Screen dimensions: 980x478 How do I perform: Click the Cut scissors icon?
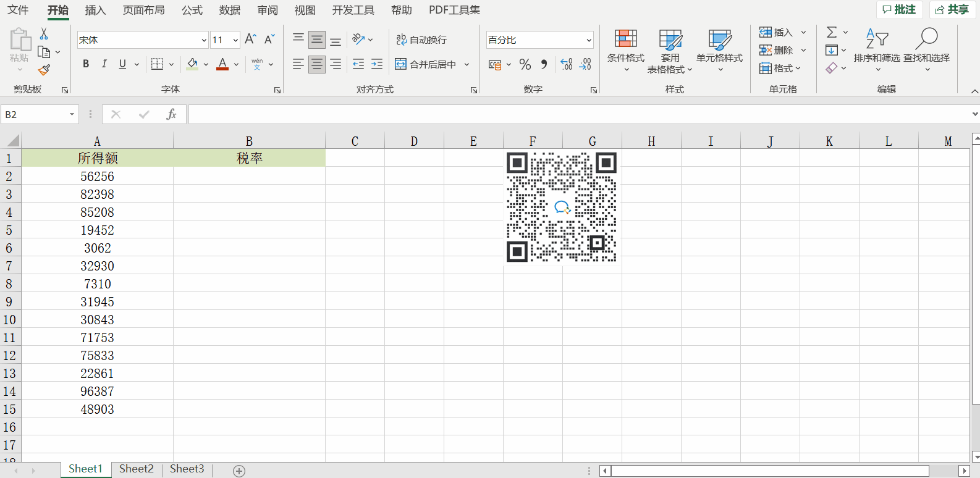point(44,34)
